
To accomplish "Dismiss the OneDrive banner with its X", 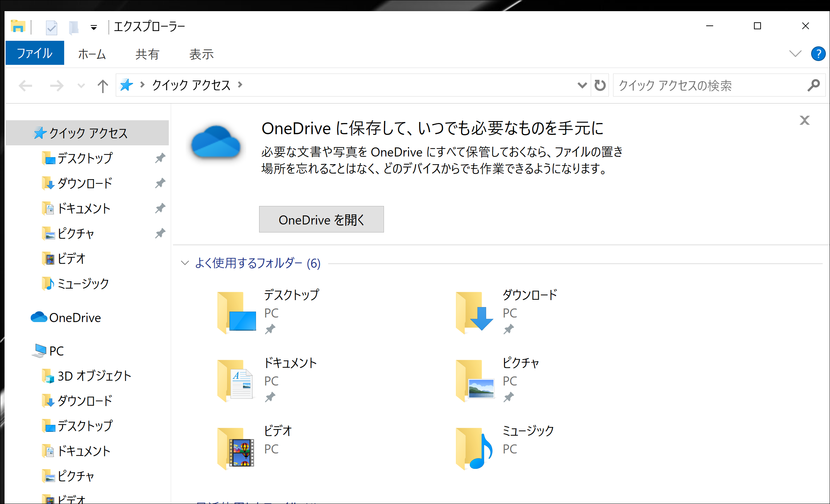I will [805, 120].
